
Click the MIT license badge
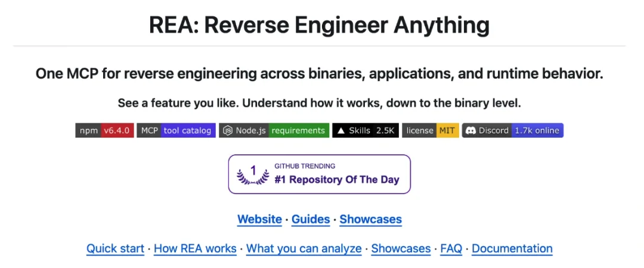point(431,130)
